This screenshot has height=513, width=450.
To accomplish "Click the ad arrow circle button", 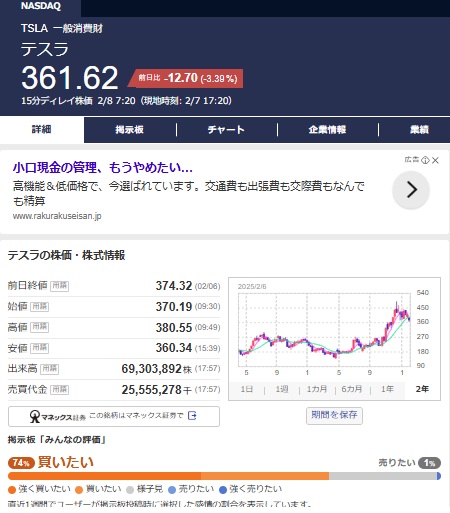I will click(411, 190).
